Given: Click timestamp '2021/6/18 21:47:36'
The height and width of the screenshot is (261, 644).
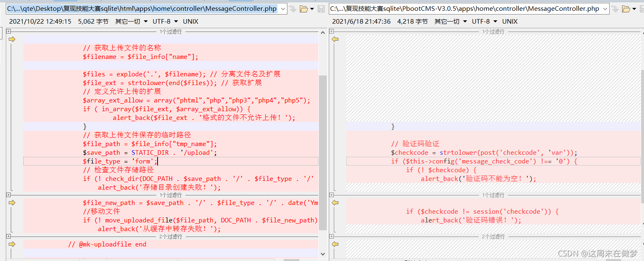Looking at the screenshot, I should click(x=361, y=21).
